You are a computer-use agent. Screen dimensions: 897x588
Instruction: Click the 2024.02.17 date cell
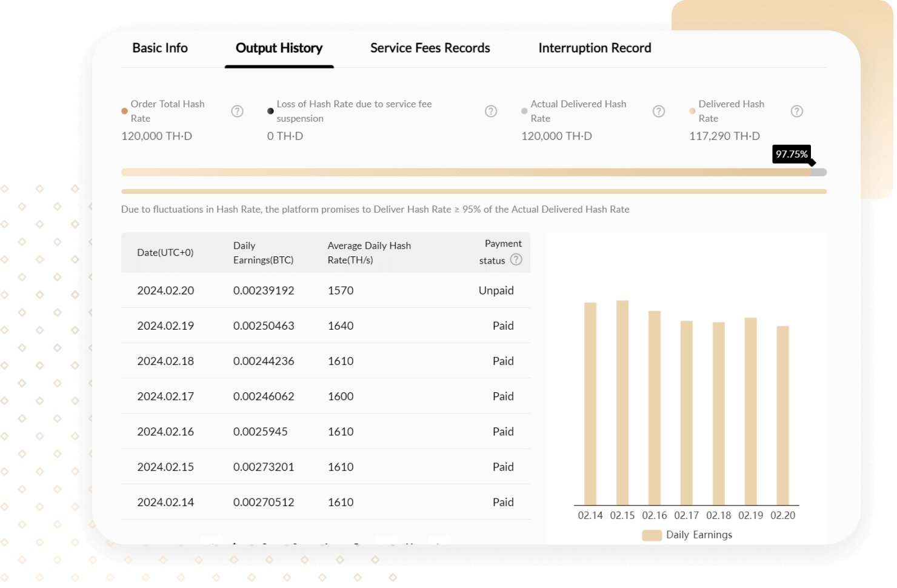165,396
